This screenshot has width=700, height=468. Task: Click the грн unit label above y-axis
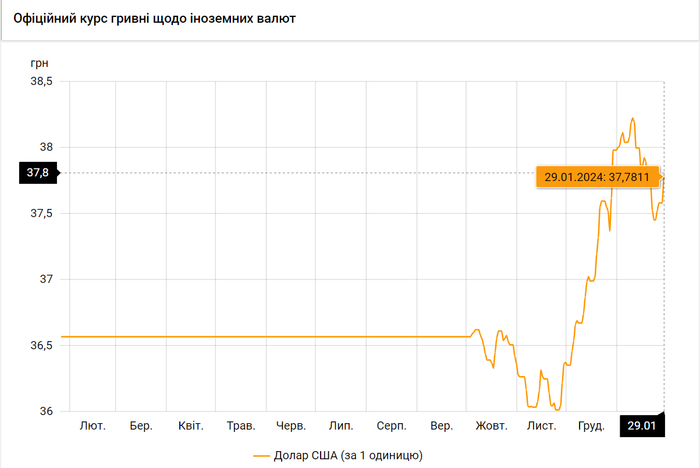pos(39,62)
